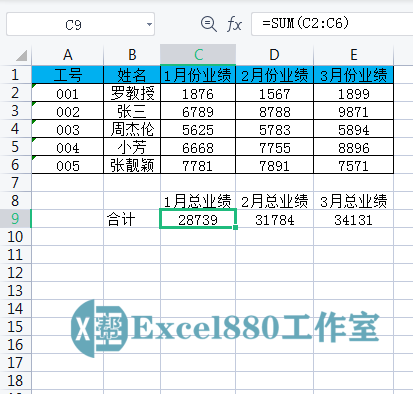Screen dimensions: 413x394
Task: Click the Name Box showing C9
Action: [80, 24]
